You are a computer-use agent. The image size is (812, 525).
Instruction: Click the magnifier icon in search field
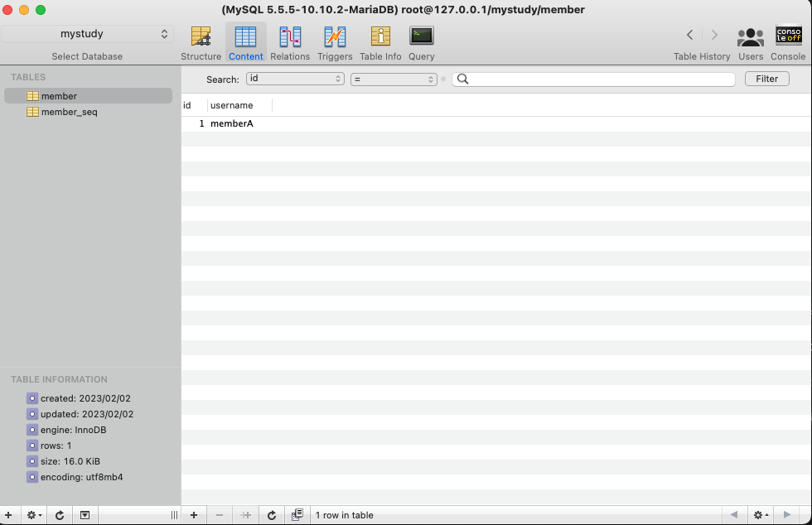463,79
